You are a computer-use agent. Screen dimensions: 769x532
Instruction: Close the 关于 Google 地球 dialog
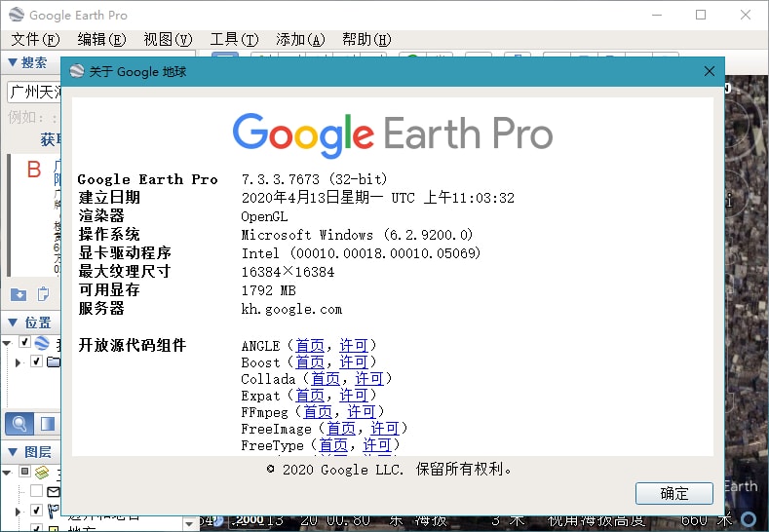710,71
